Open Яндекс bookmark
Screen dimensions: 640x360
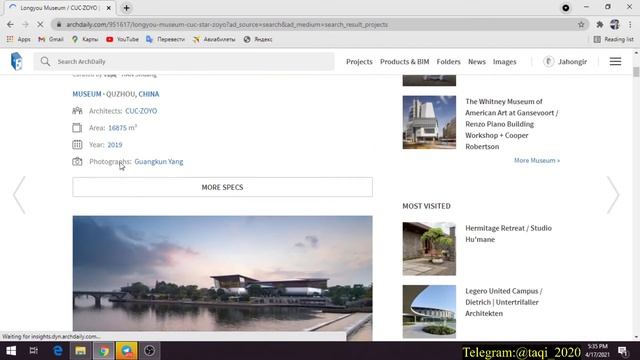click(x=258, y=39)
